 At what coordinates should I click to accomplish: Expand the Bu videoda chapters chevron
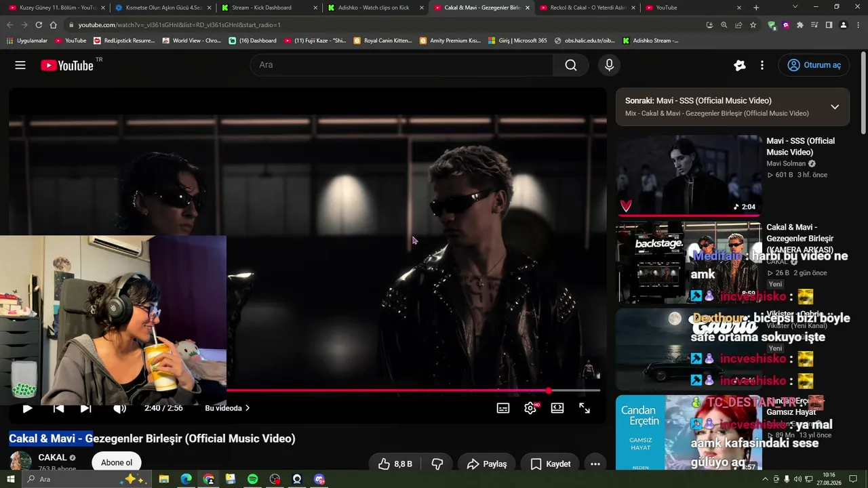248,408
